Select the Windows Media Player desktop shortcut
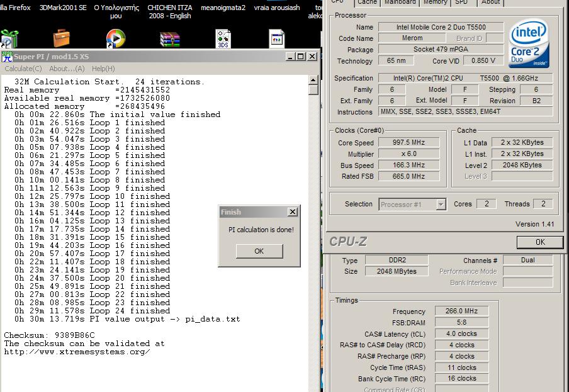This screenshot has width=569, height=392. [116, 38]
